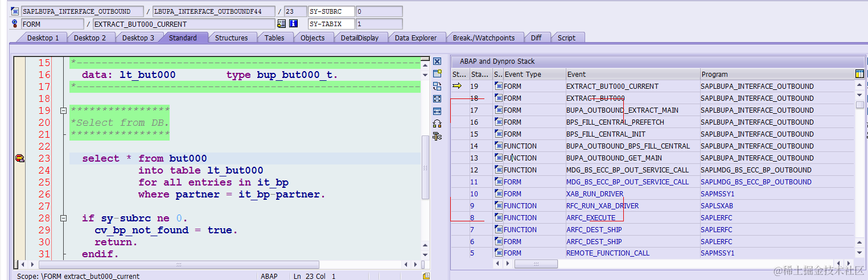868x280 pixels.
Task: Collapse the comment block at line 19
Action: pyautogui.click(x=63, y=110)
